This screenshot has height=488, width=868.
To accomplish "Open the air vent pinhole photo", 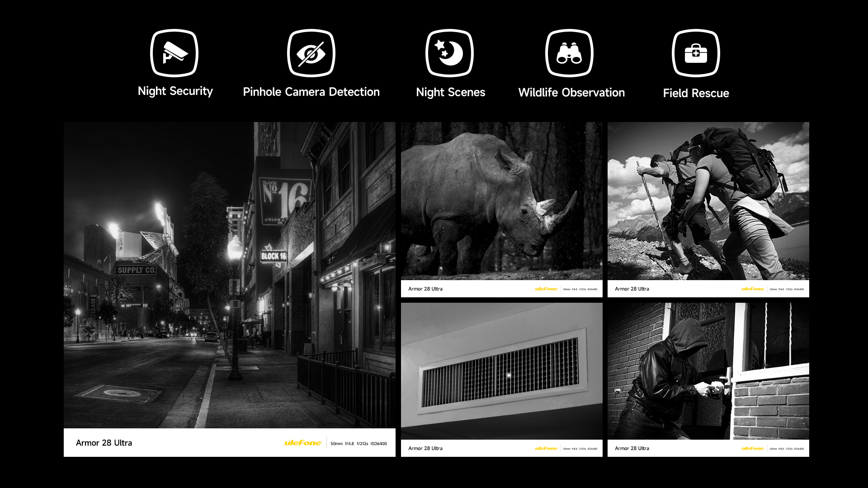I will pyautogui.click(x=501, y=371).
